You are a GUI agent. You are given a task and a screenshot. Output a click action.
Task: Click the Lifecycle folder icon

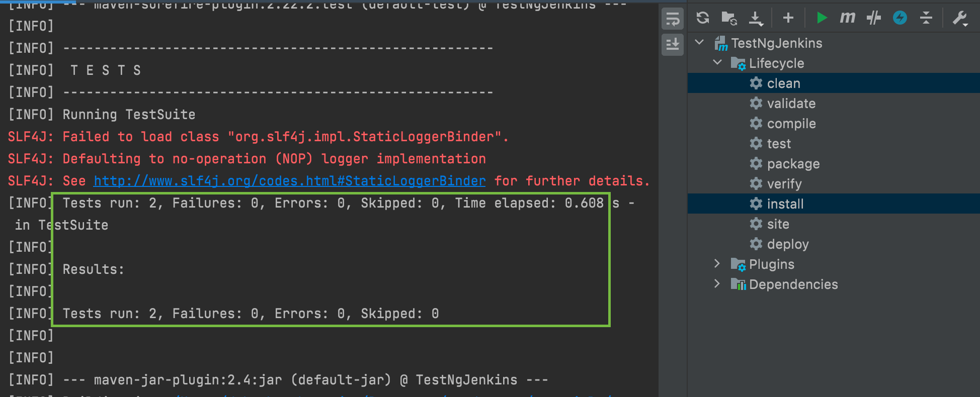738,63
